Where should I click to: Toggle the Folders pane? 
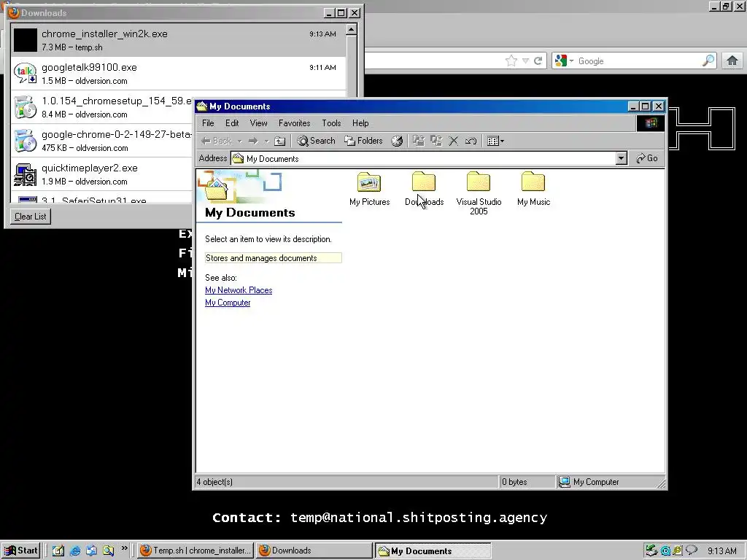click(363, 141)
